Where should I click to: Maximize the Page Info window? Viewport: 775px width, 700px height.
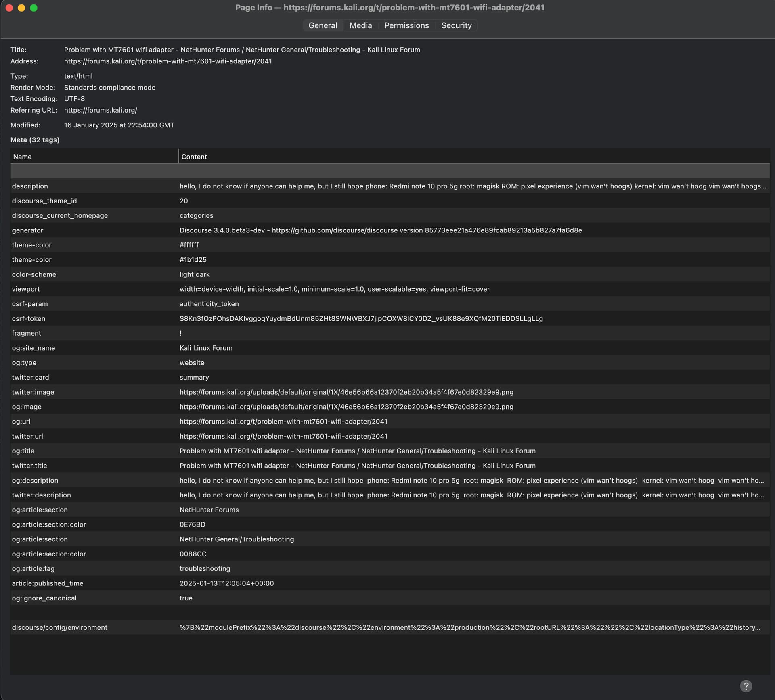(x=34, y=8)
